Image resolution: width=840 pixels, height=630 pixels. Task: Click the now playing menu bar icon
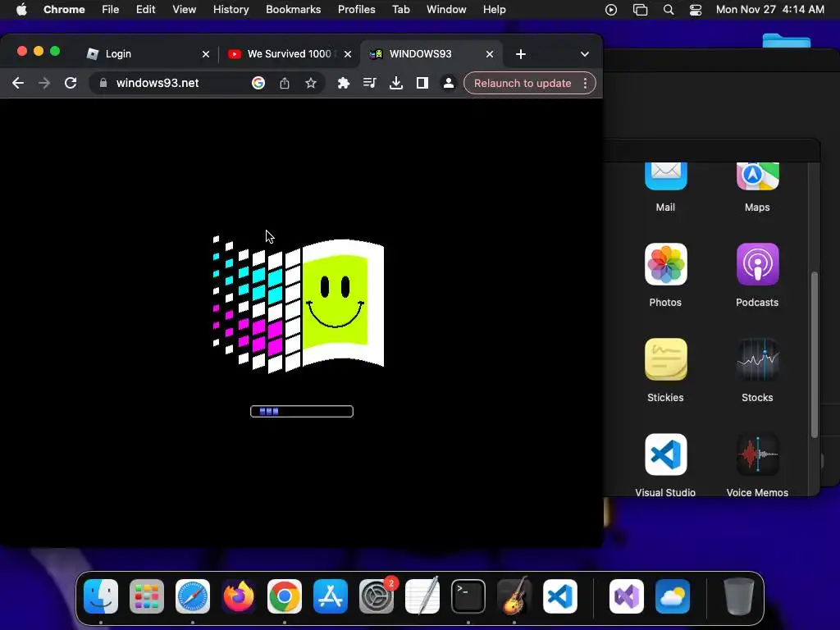(x=610, y=9)
